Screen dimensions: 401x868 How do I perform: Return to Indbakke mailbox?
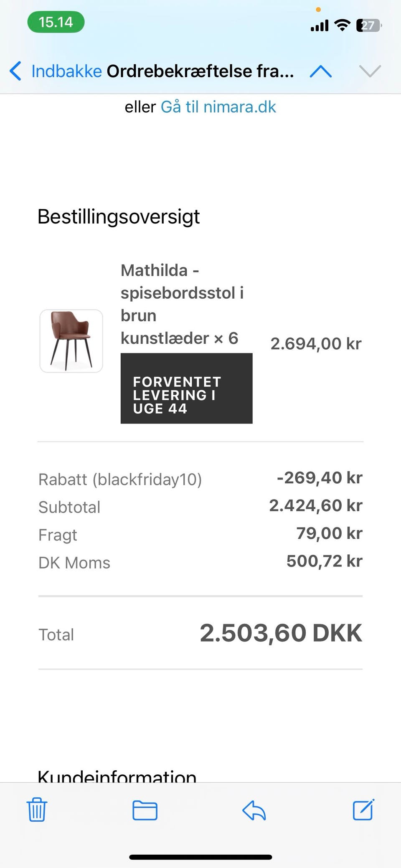click(66, 71)
